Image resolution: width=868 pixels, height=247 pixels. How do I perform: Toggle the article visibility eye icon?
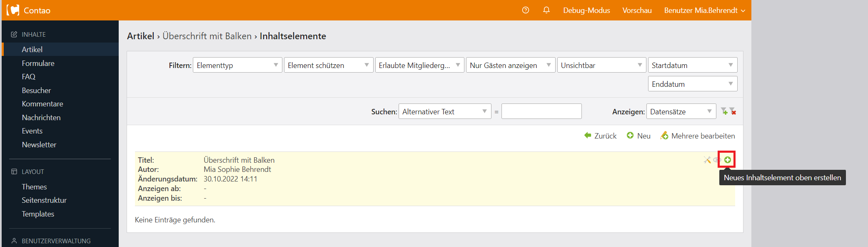pyautogui.click(x=717, y=160)
